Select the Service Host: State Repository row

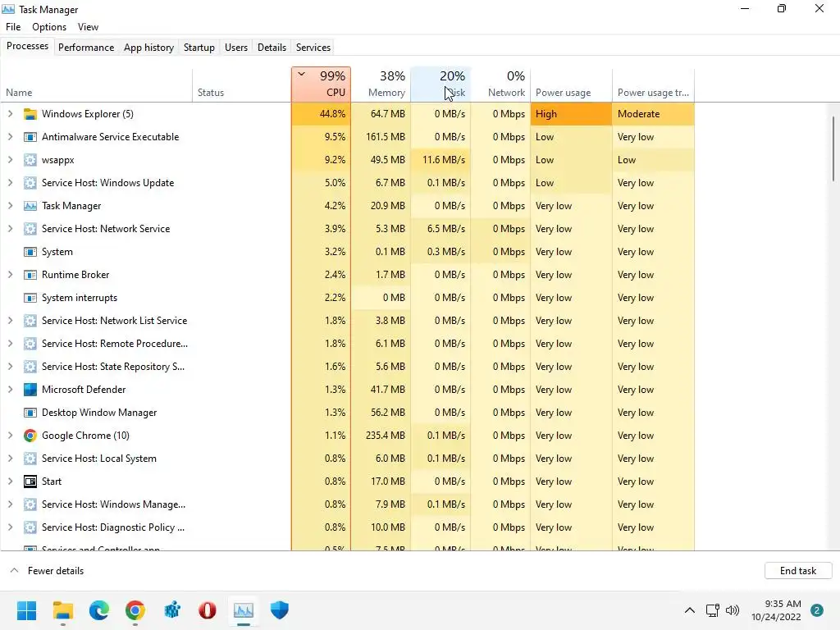click(347, 367)
